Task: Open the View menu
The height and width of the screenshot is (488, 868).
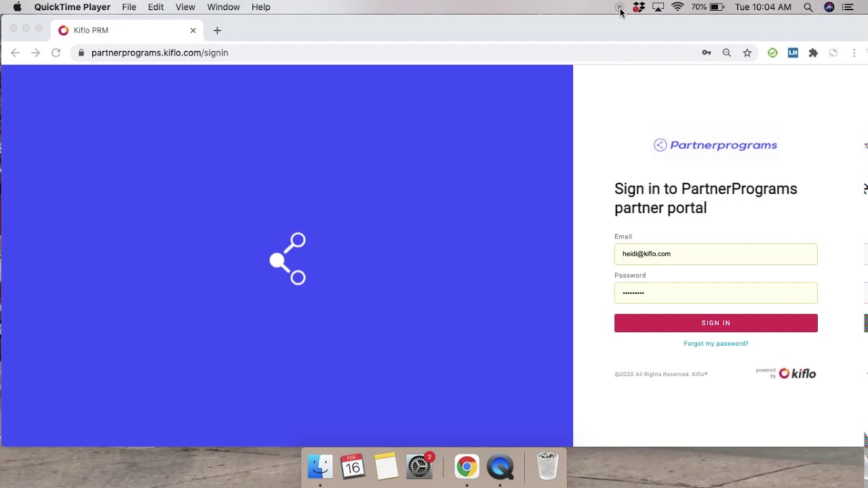Action: [x=185, y=7]
